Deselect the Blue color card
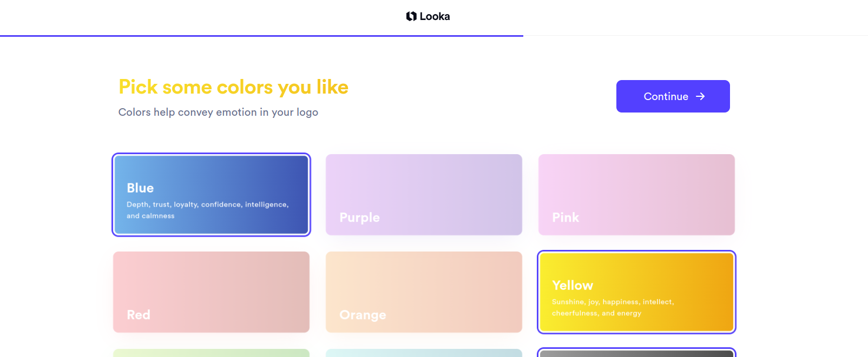The width and height of the screenshot is (868, 357). point(211,195)
